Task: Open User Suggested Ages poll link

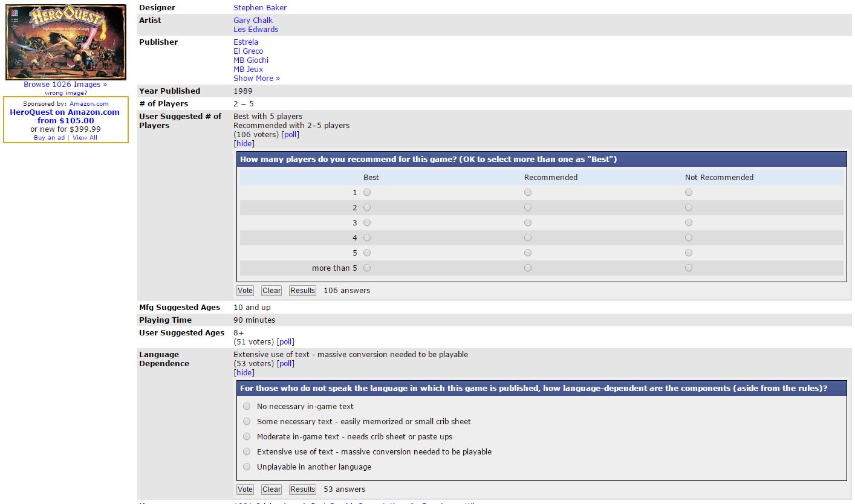Action: (x=286, y=342)
